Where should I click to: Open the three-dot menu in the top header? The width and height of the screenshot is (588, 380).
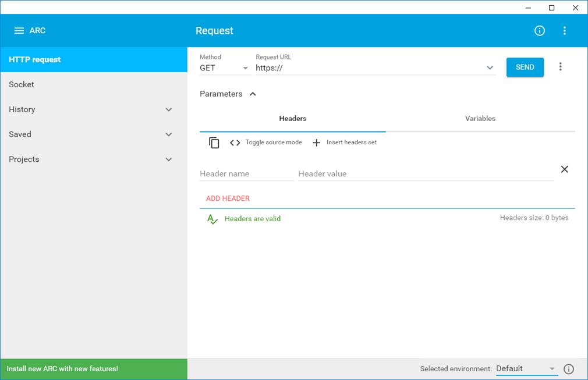tap(564, 31)
